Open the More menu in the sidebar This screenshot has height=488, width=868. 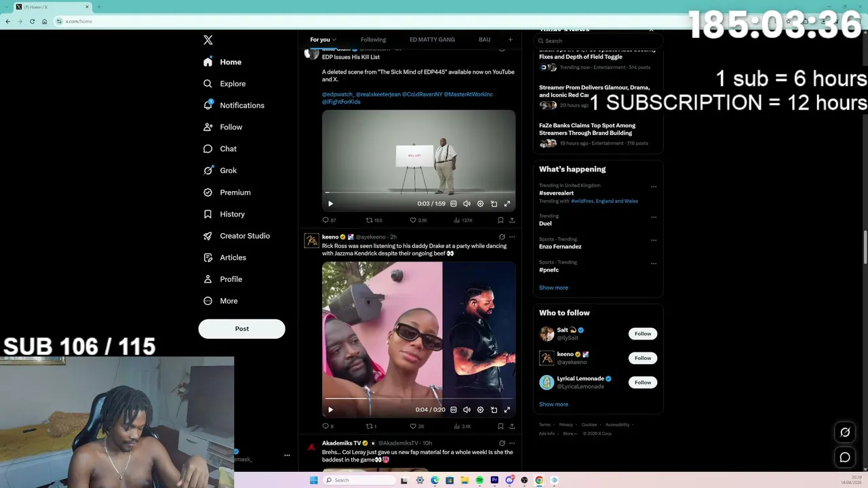click(x=220, y=300)
